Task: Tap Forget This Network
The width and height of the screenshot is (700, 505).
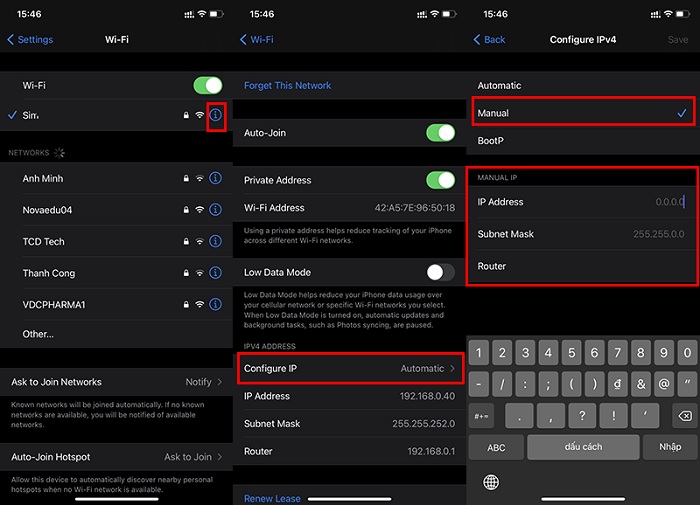Action: click(x=288, y=86)
